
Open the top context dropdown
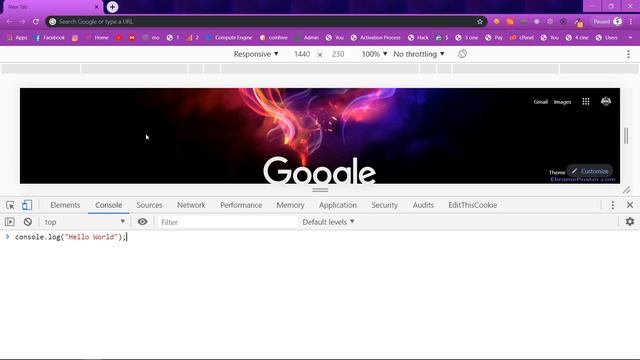pyautogui.click(x=84, y=222)
